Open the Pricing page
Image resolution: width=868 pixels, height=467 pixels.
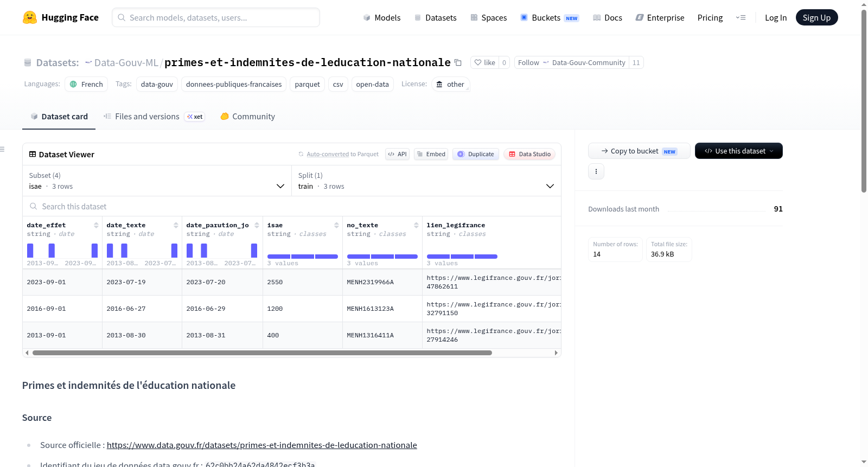coord(710,17)
